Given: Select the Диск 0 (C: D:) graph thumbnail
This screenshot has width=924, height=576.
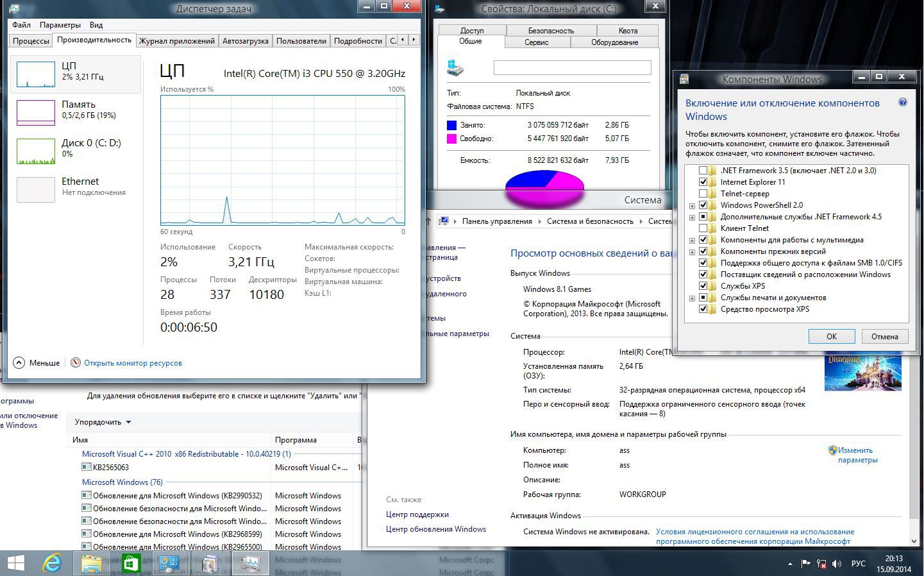Looking at the screenshot, I should pyautogui.click(x=35, y=151).
